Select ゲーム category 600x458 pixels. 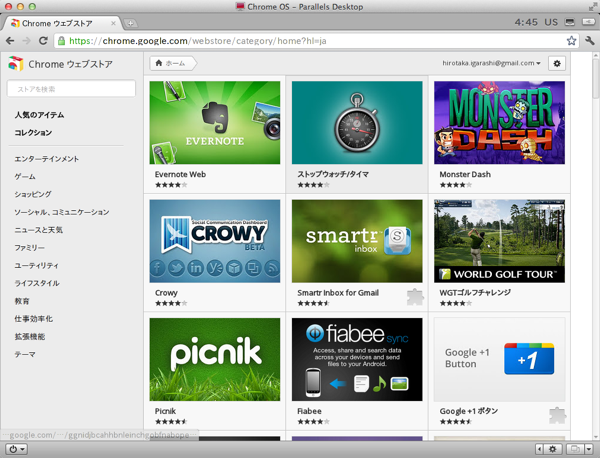tap(25, 176)
